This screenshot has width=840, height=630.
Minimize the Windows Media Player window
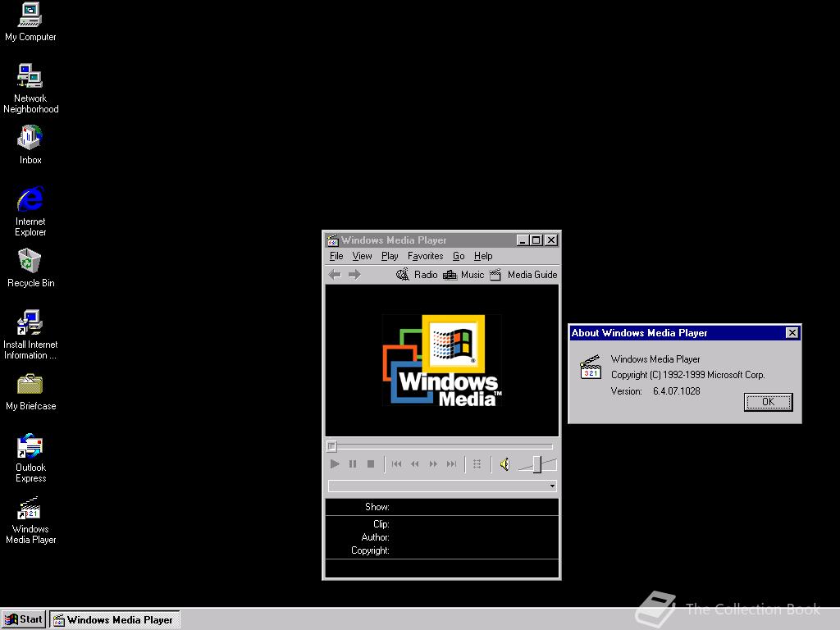click(x=523, y=240)
